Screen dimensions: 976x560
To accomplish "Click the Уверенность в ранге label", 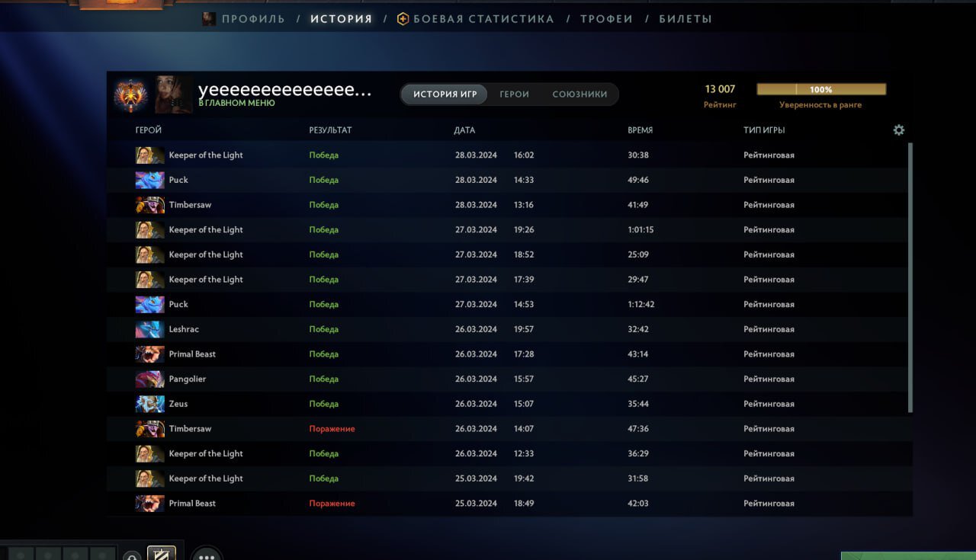I will click(820, 105).
